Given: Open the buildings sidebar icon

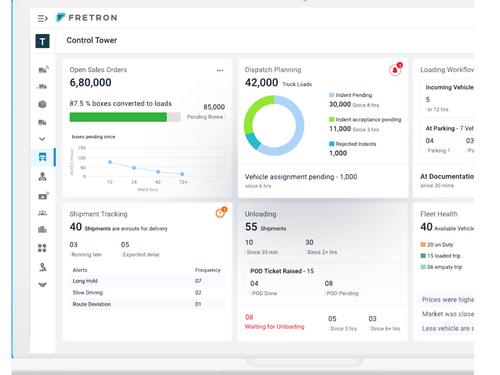Looking at the screenshot, I should coord(42,230).
